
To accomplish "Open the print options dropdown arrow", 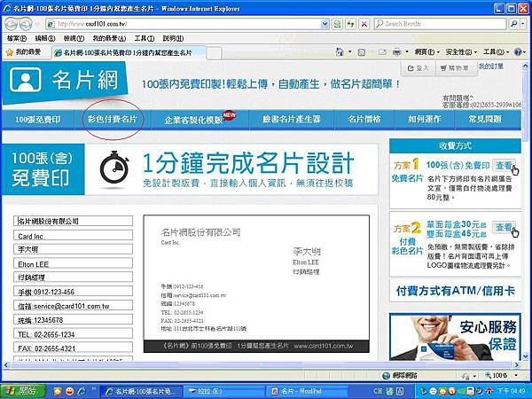I will pos(407,52).
